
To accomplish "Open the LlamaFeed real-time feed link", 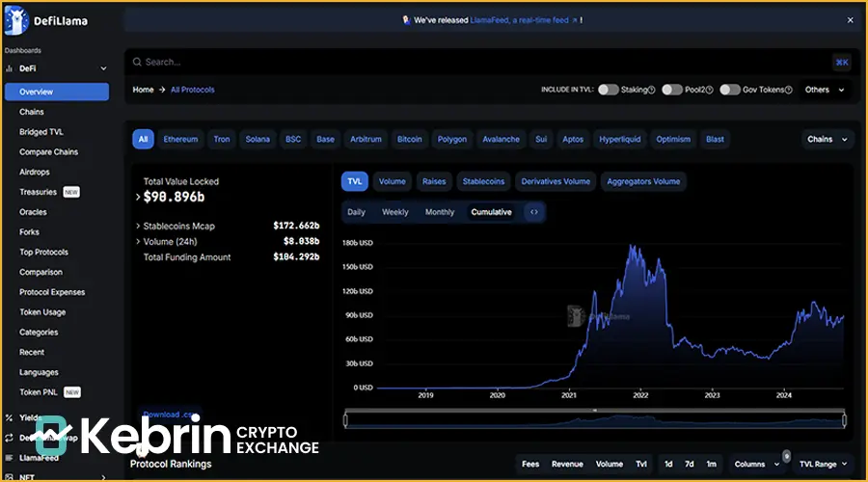I will [523, 20].
